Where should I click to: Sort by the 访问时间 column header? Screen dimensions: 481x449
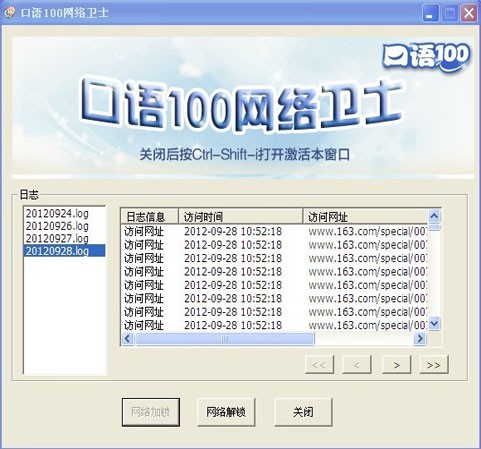pyautogui.click(x=241, y=217)
